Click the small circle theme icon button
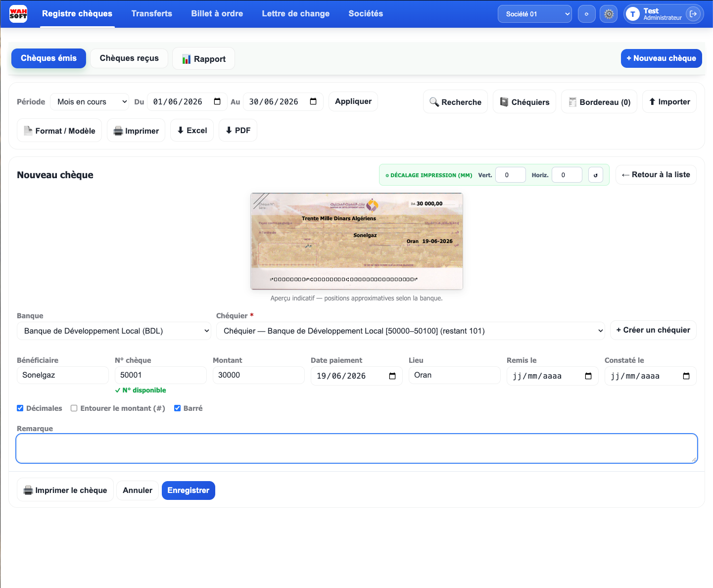Viewport: 713px width, 588px height. [586, 14]
